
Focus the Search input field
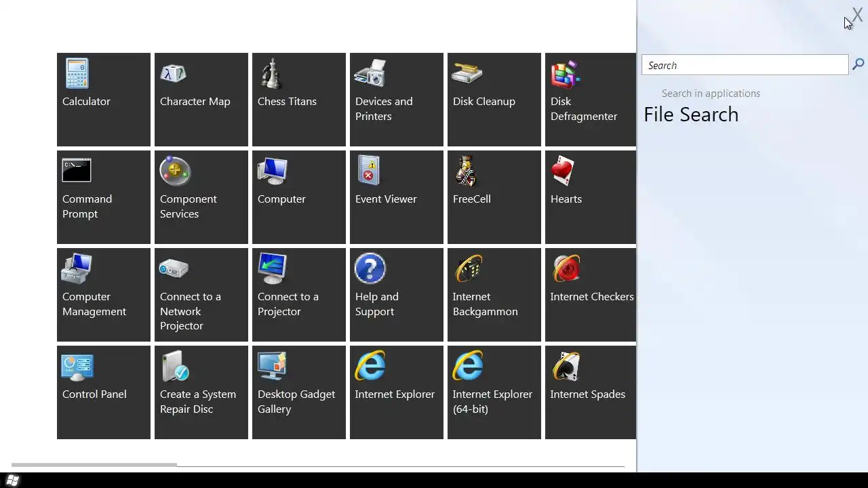745,65
